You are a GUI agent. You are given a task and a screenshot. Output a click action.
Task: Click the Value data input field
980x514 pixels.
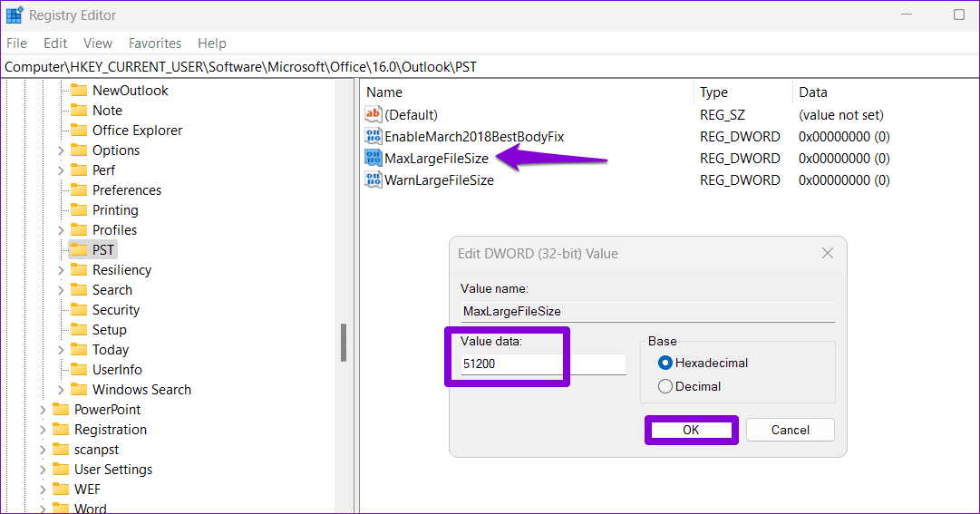543,364
